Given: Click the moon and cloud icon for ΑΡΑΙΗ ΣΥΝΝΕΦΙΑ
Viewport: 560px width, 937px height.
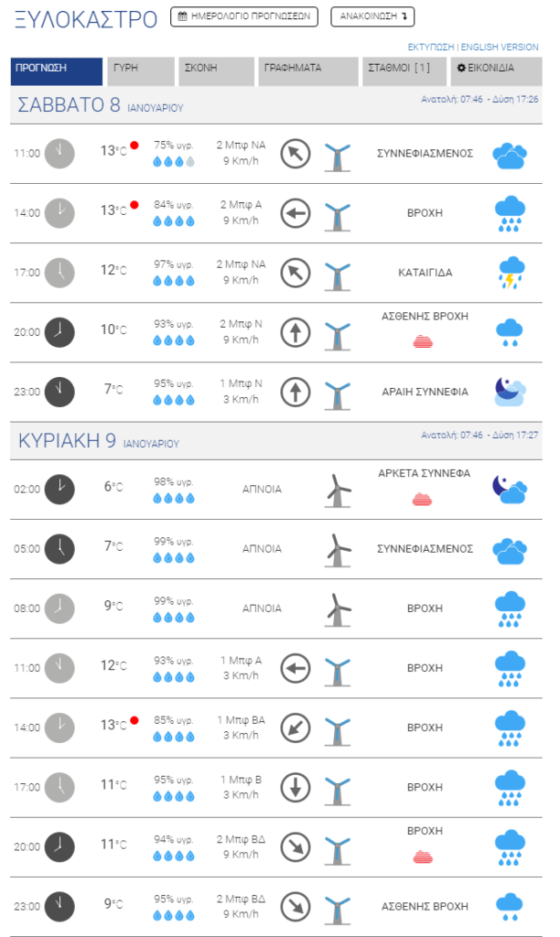Looking at the screenshot, I should click(510, 392).
